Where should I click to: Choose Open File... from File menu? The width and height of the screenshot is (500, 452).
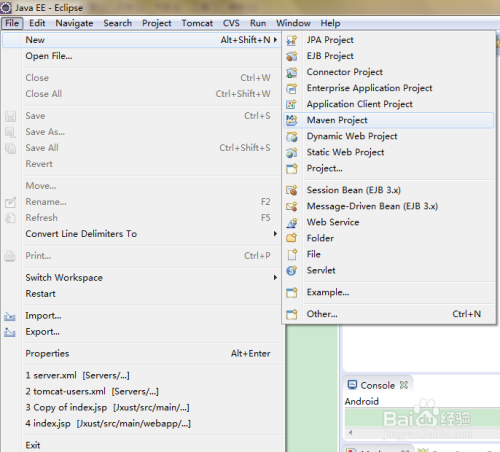click(x=142, y=56)
